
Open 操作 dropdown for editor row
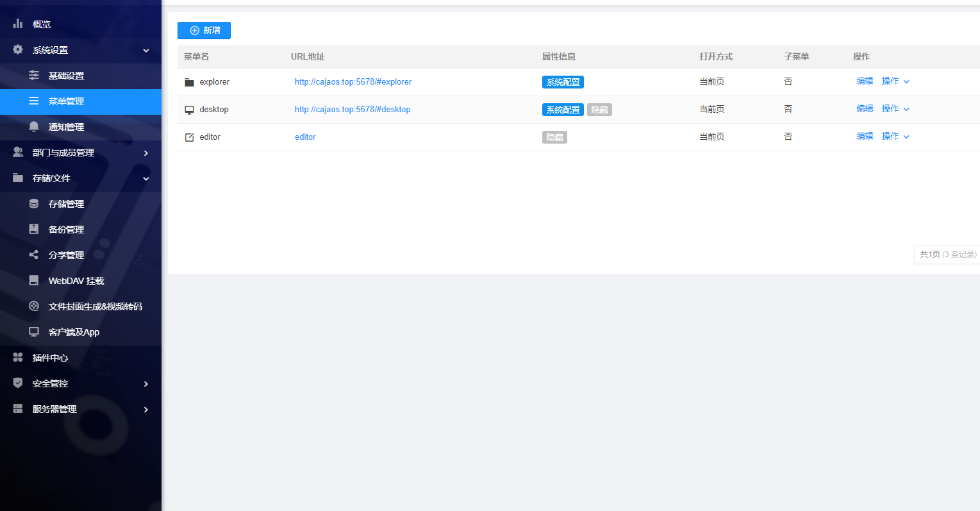point(895,137)
